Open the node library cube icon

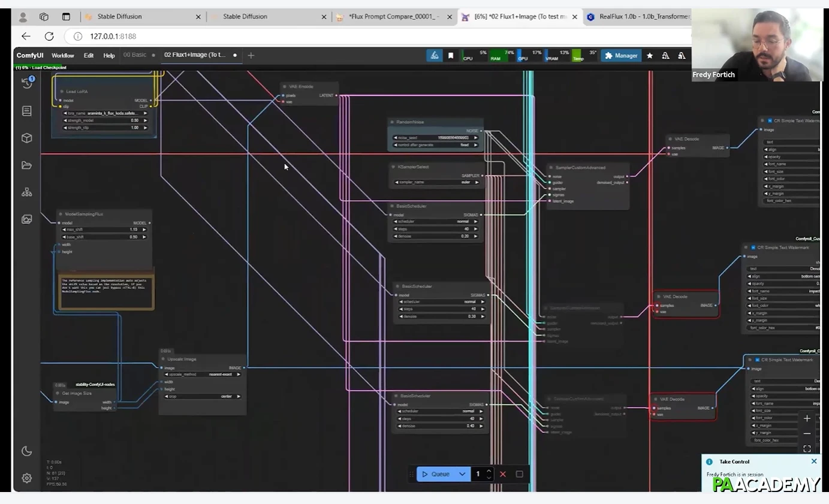tap(26, 138)
